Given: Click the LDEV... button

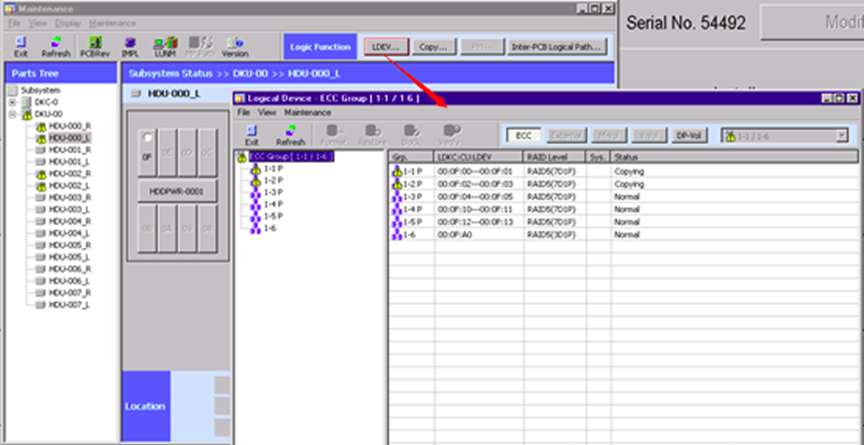Looking at the screenshot, I should coord(384,46).
